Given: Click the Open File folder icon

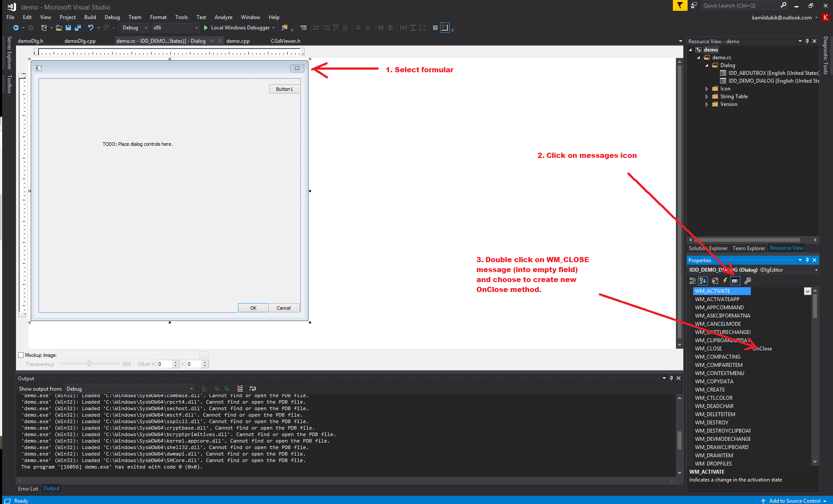Looking at the screenshot, I should pos(59,28).
